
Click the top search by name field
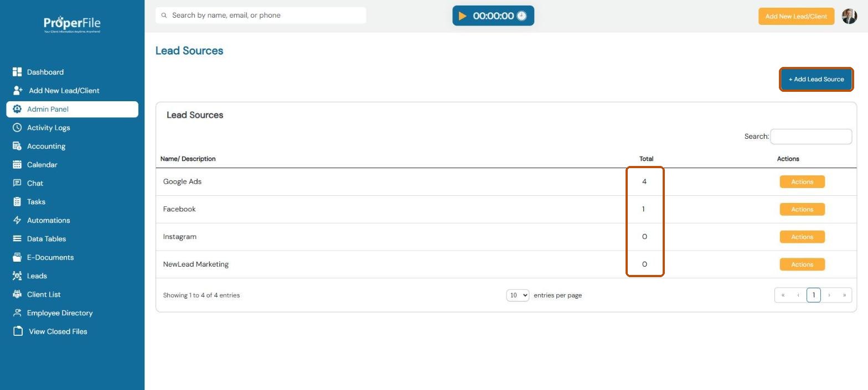pos(261,15)
